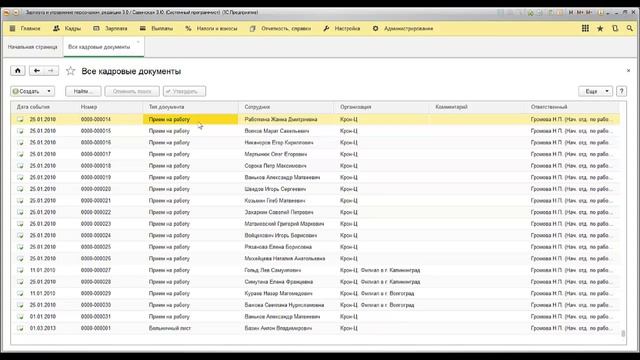The height and width of the screenshot is (360, 640).
Task: Click the Утвердить button
Action: [184, 91]
